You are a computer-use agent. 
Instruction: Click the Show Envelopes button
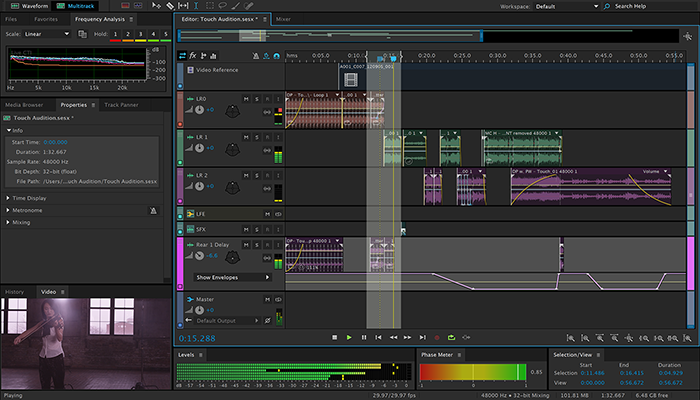(x=230, y=277)
